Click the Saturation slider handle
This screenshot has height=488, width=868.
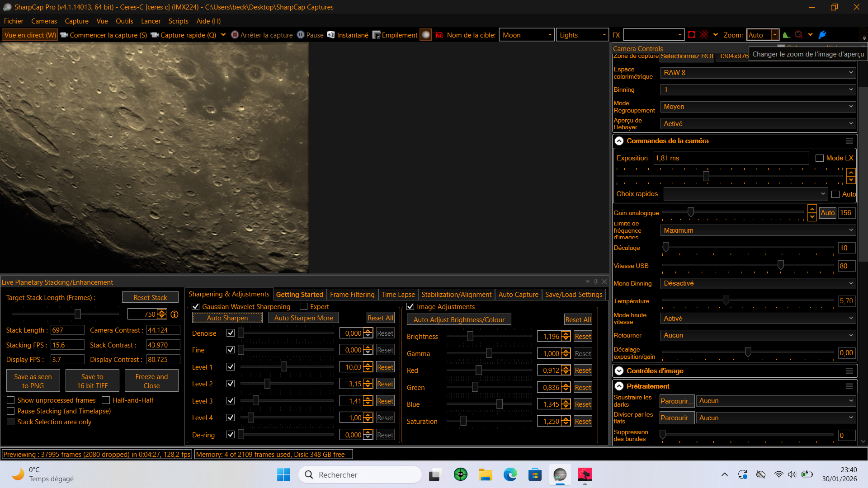(463, 421)
